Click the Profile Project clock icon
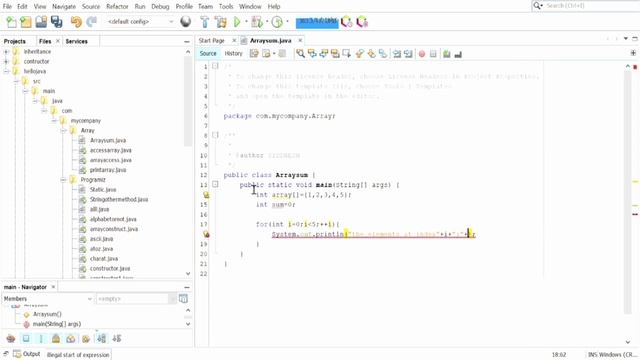The width and height of the screenshot is (640, 360). pos(277,22)
